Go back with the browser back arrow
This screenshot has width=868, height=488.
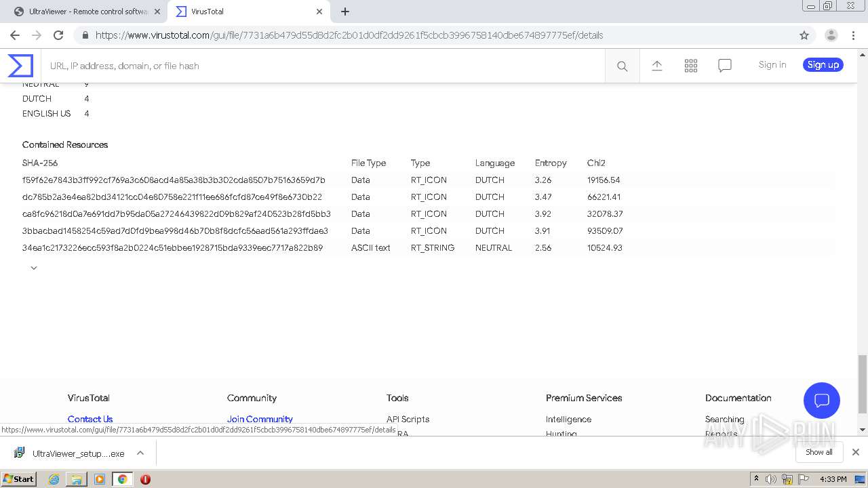(x=15, y=35)
